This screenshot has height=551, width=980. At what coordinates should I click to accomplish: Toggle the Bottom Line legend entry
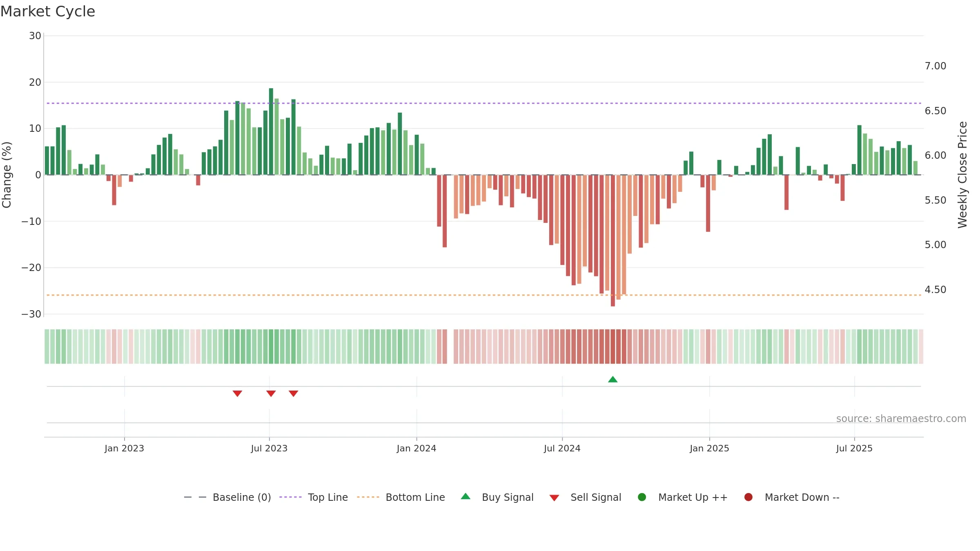(x=401, y=497)
